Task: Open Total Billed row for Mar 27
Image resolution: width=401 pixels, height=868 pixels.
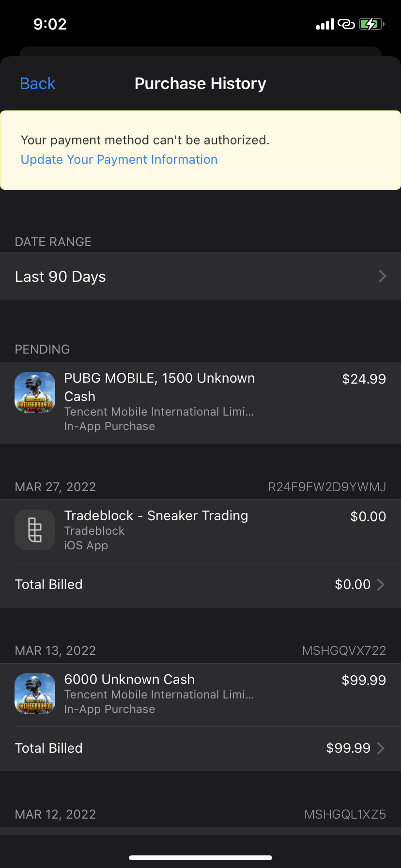Action: (200, 585)
